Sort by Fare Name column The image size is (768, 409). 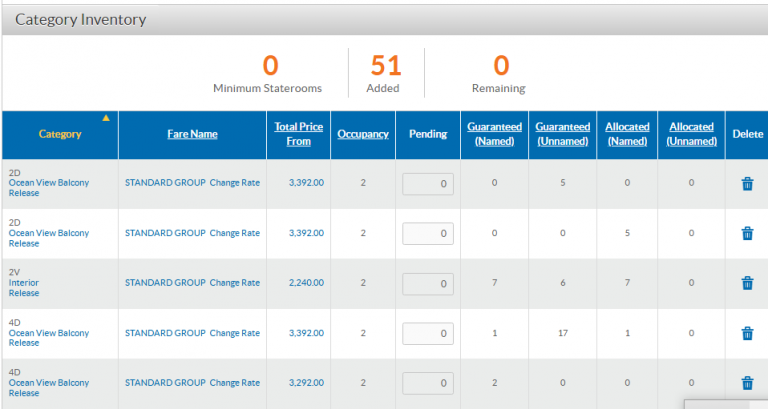(192, 134)
